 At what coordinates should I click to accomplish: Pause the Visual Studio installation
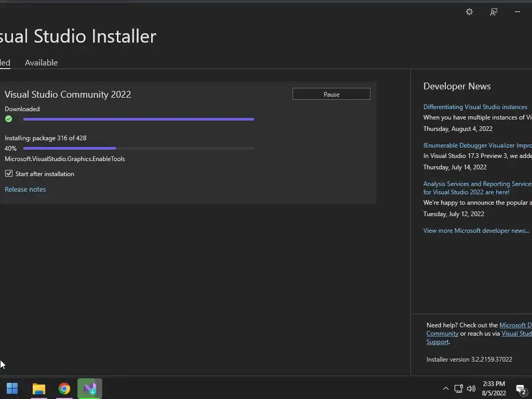click(331, 94)
